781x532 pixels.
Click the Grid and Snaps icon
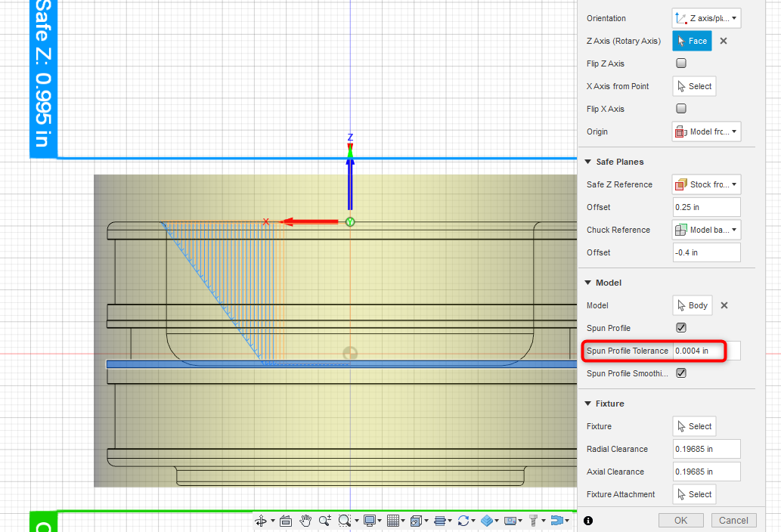coord(395,520)
